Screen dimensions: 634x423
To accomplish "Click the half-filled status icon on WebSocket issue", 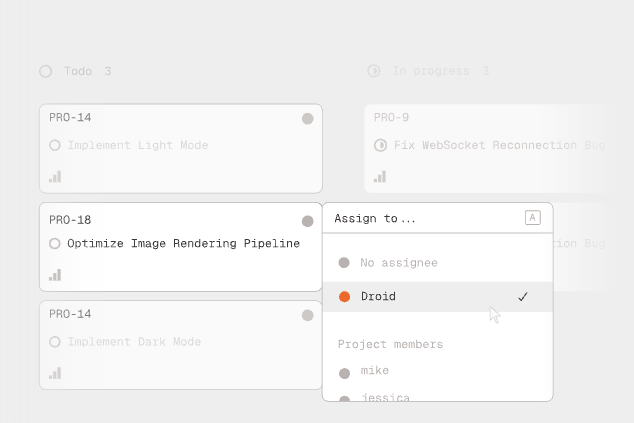I will pos(380,145).
